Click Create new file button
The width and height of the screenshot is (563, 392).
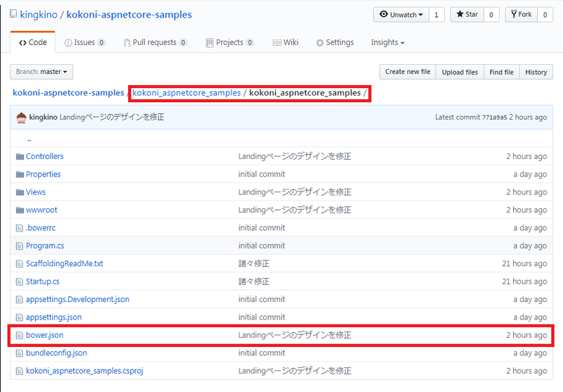pos(407,72)
